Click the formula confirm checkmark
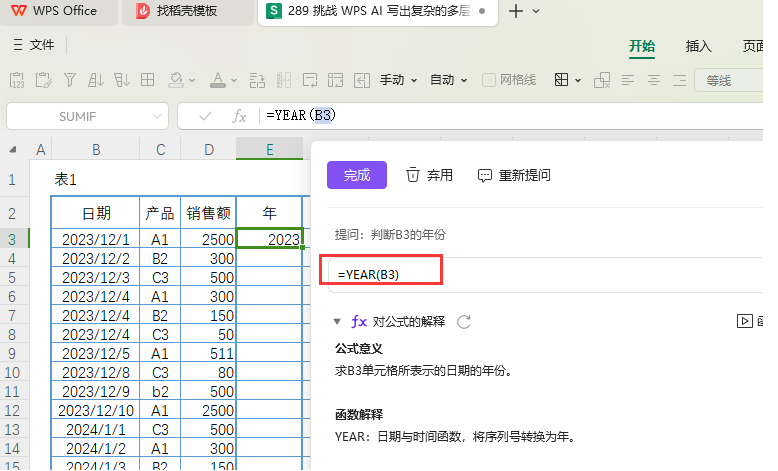Image resolution: width=778 pixels, height=471 pixels. click(x=205, y=117)
